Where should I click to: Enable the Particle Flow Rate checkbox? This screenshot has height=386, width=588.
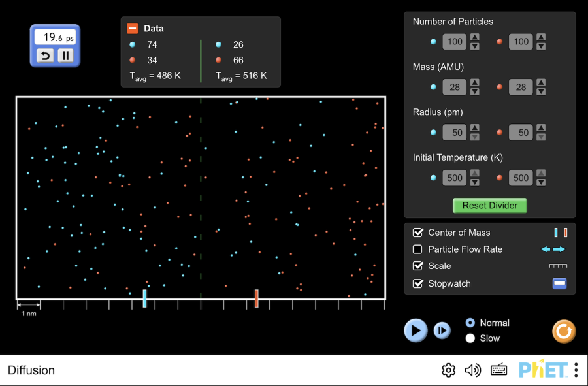[418, 249]
